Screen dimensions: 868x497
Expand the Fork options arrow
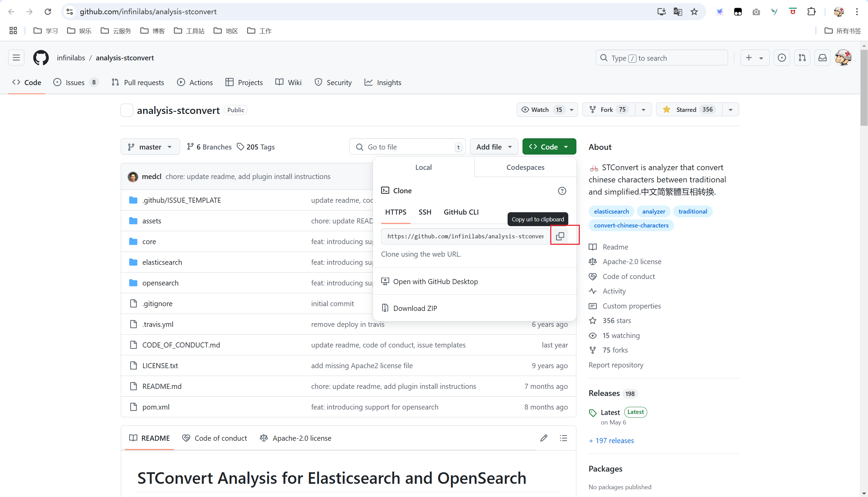click(x=644, y=110)
